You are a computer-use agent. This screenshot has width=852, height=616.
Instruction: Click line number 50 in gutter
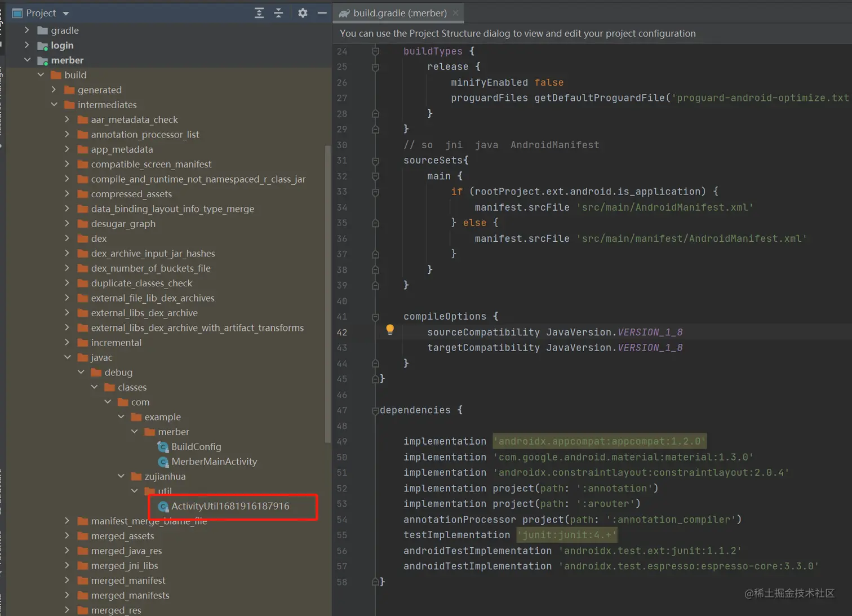click(342, 457)
